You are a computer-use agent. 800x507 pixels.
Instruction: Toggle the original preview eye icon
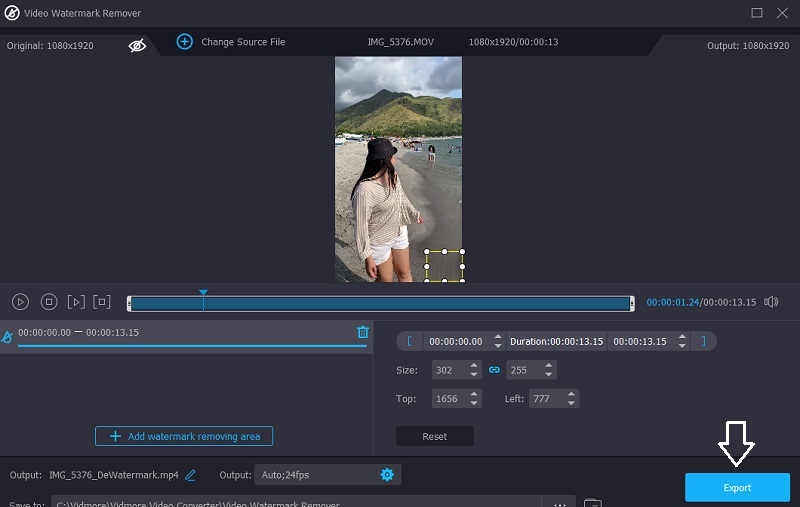(137, 45)
